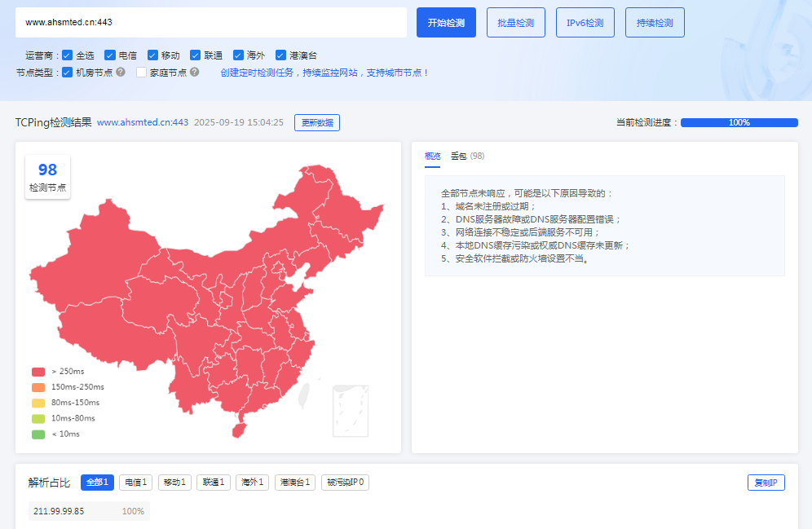The width and height of the screenshot is (812, 529).
Task: Click the 持续检测 button
Action: [654, 23]
